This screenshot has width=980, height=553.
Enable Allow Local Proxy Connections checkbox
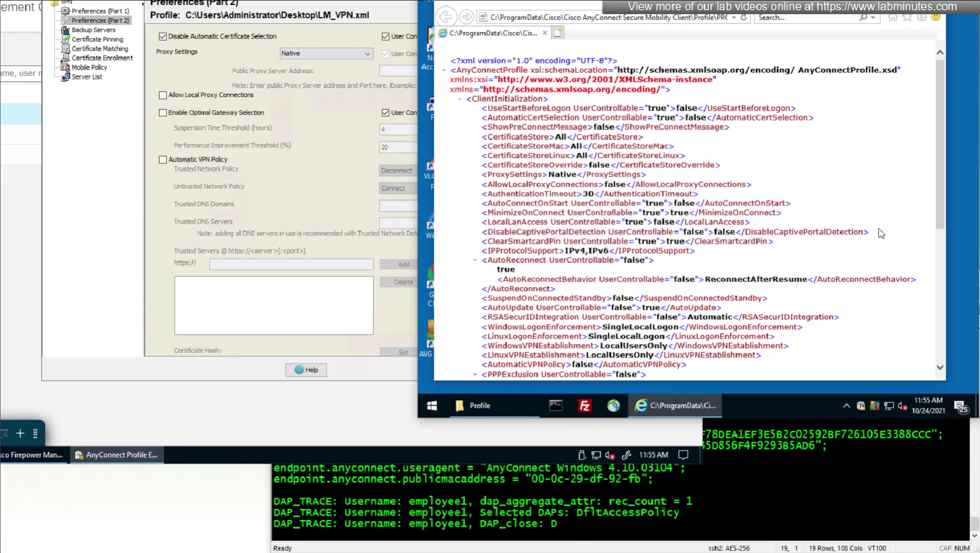coord(163,95)
